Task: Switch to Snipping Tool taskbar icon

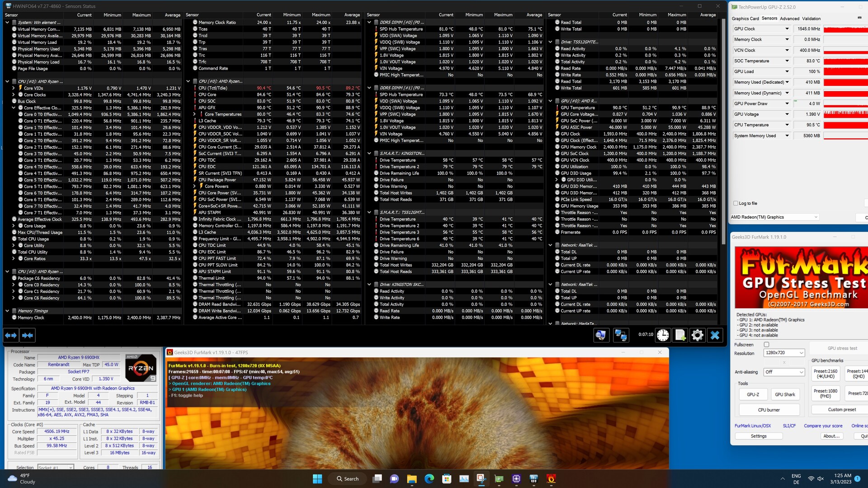Action: 481,479
